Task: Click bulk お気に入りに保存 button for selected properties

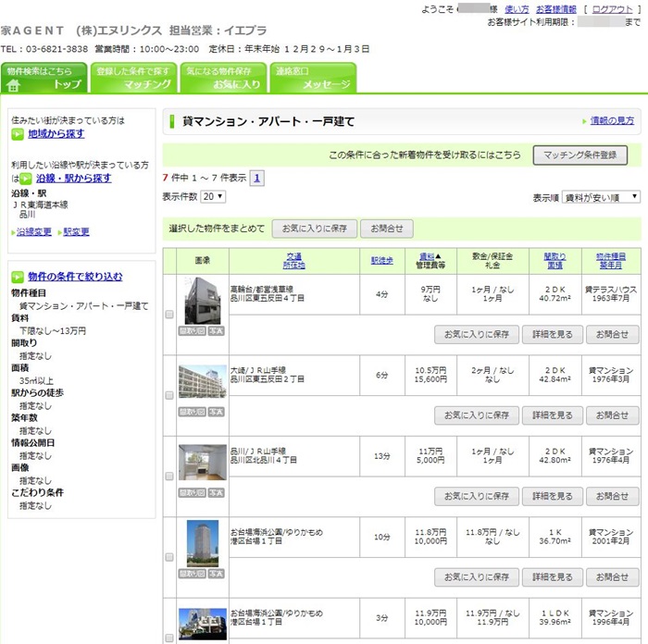Action: pyautogui.click(x=315, y=229)
